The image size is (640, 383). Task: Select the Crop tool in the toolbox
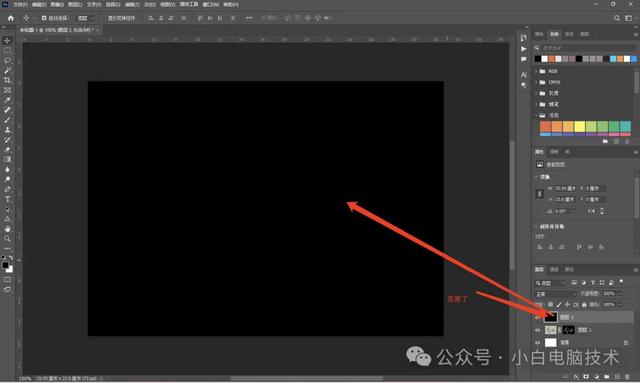(7, 80)
